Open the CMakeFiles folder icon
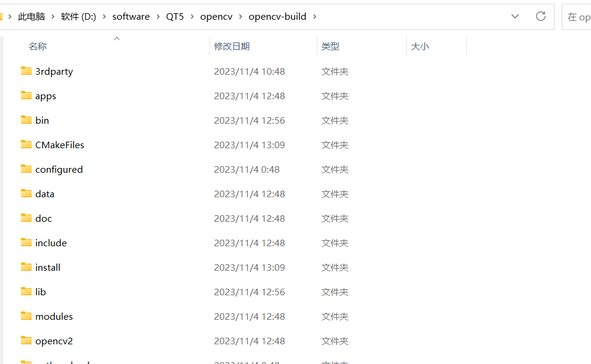The image size is (591, 364). pyautogui.click(x=25, y=145)
